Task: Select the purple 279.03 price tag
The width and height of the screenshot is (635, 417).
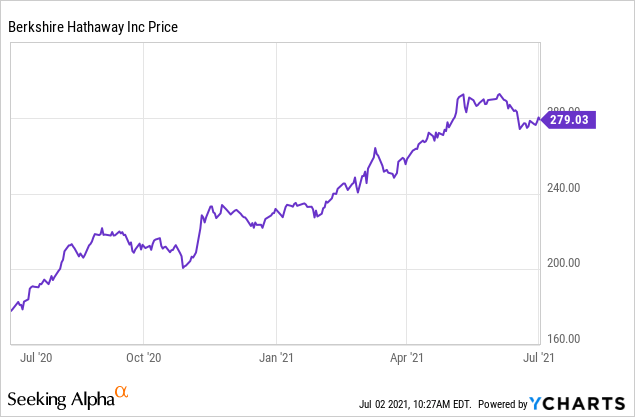Action: pyautogui.click(x=571, y=119)
